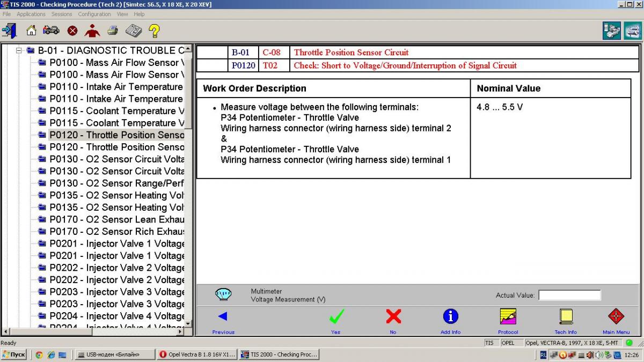This screenshot has width=644, height=362.
Task: Click the Actual Value input field
Action: [x=569, y=295]
